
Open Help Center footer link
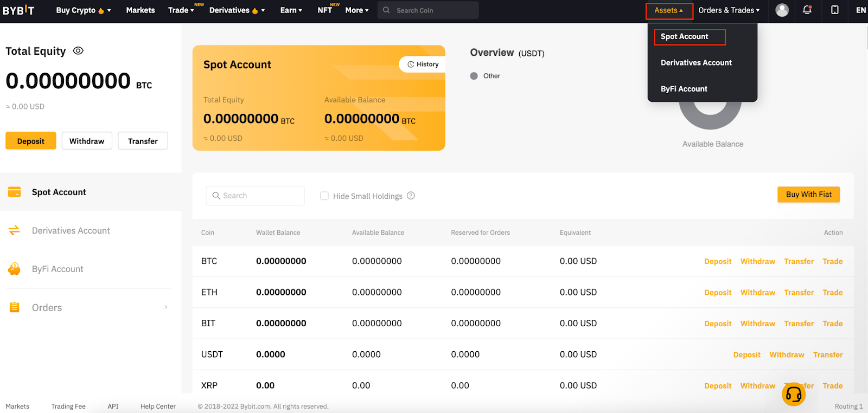[x=158, y=406]
